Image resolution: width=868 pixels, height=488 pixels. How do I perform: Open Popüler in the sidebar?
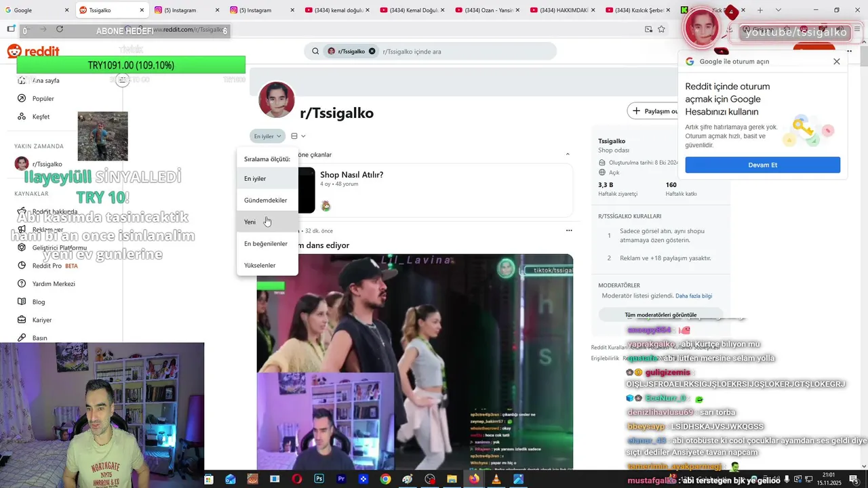pyautogui.click(x=43, y=99)
